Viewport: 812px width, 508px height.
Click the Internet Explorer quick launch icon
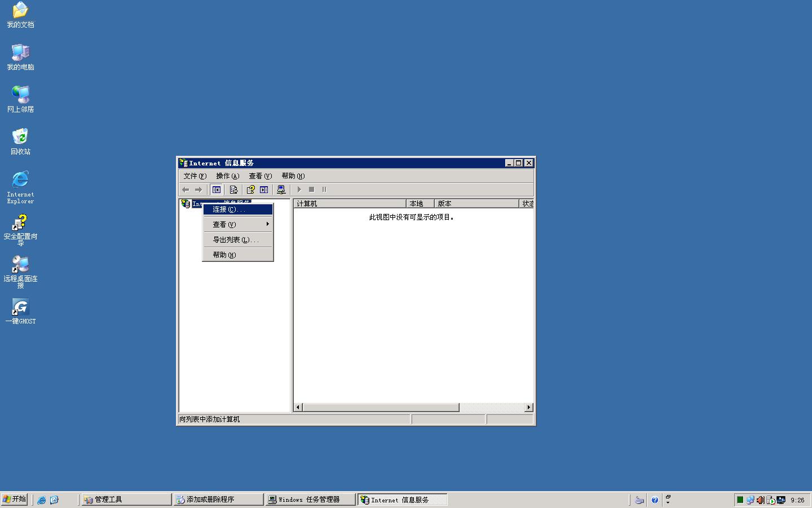[42, 500]
